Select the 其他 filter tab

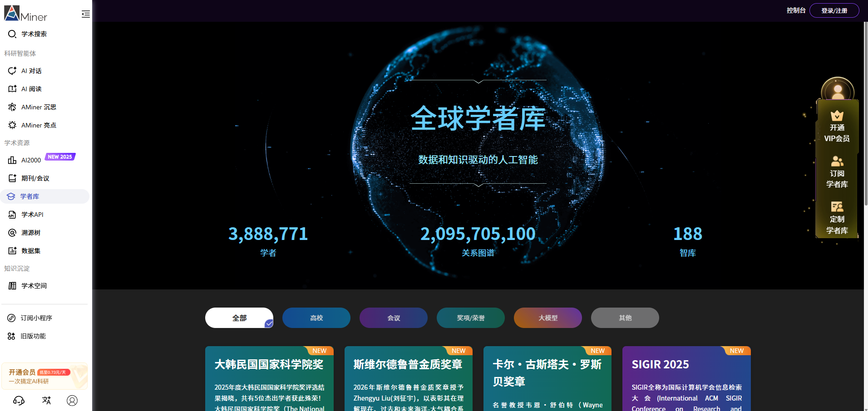pos(625,318)
